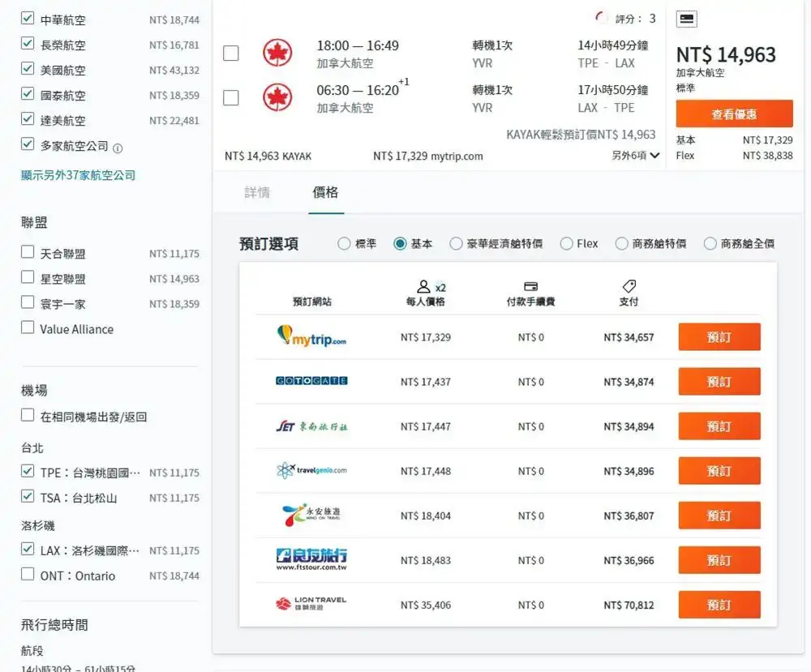Uncheck the TSA 台北松山 airport
This screenshot has width=811, height=672.
point(28,496)
